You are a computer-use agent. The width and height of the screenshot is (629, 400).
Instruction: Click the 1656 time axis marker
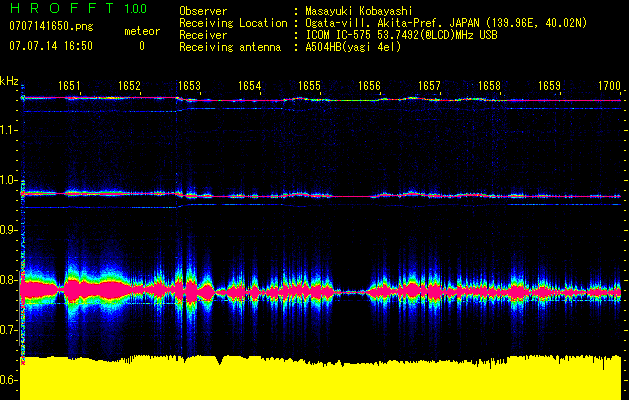tap(369, 85)
